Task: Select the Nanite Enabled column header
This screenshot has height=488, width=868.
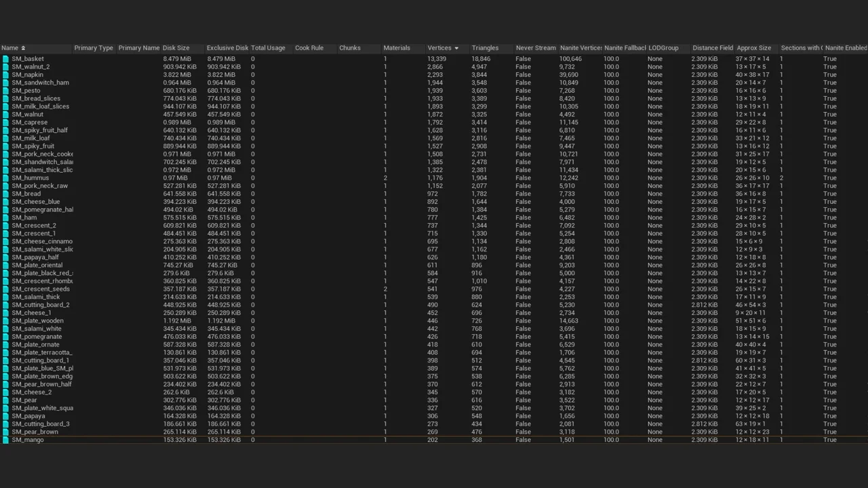Action: [x=845, y=48]
